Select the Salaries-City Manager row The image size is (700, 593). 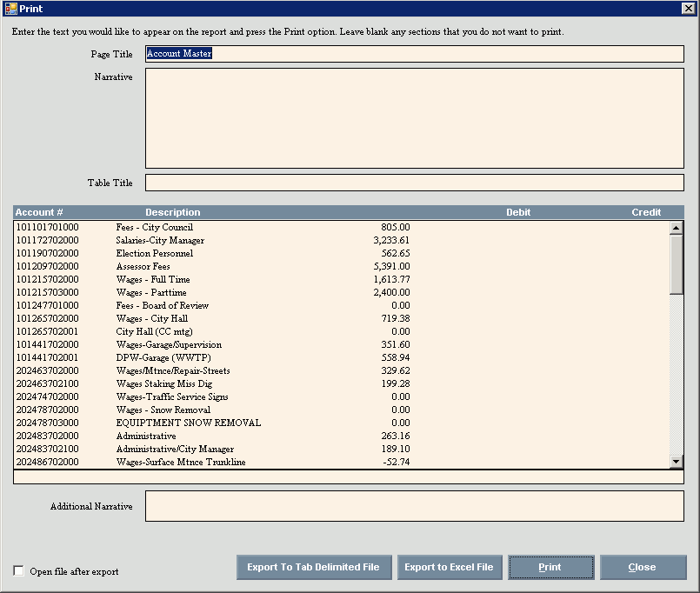160,241
